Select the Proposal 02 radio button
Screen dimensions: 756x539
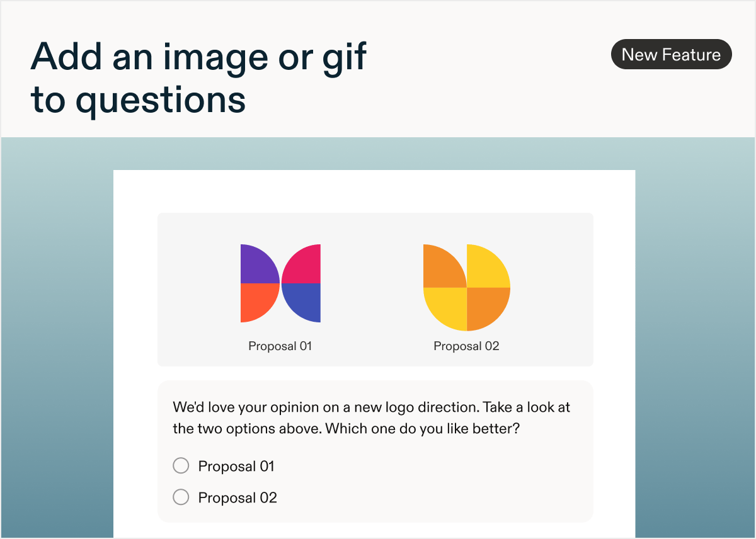181,497
